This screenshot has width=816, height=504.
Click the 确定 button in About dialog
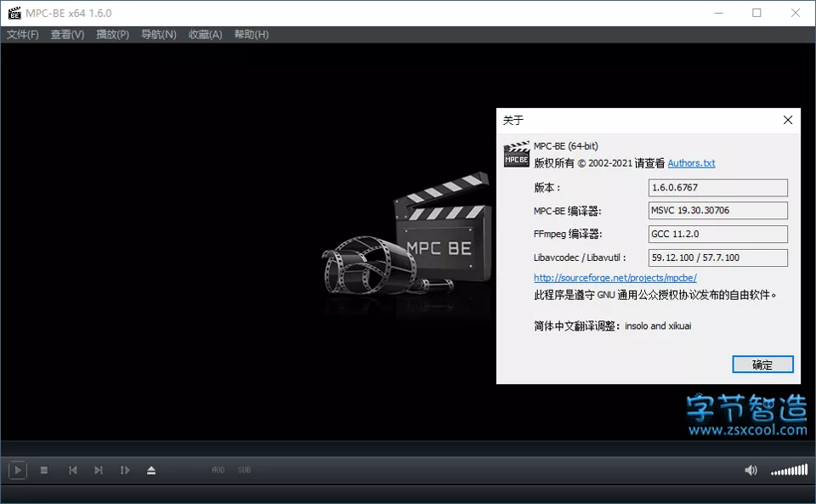(762, 365)
